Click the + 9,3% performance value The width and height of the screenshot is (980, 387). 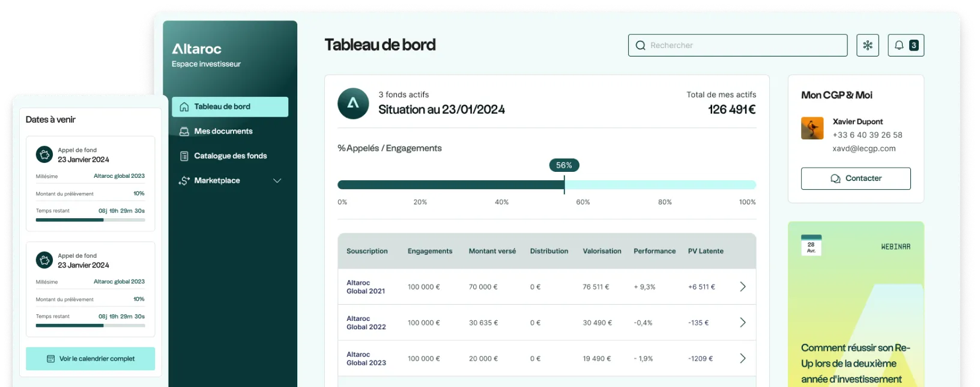coord(645,287)
